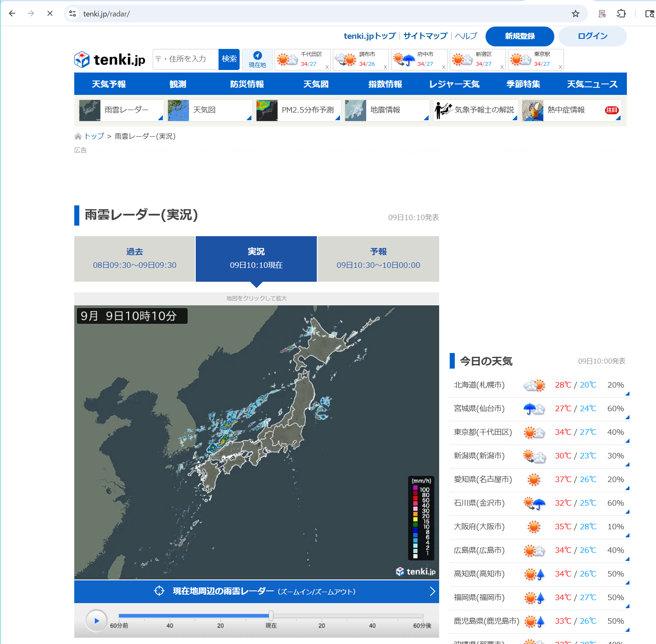The image size is (656, 644).
Task: Click the current location (現在地) icon
Action: 257,59
